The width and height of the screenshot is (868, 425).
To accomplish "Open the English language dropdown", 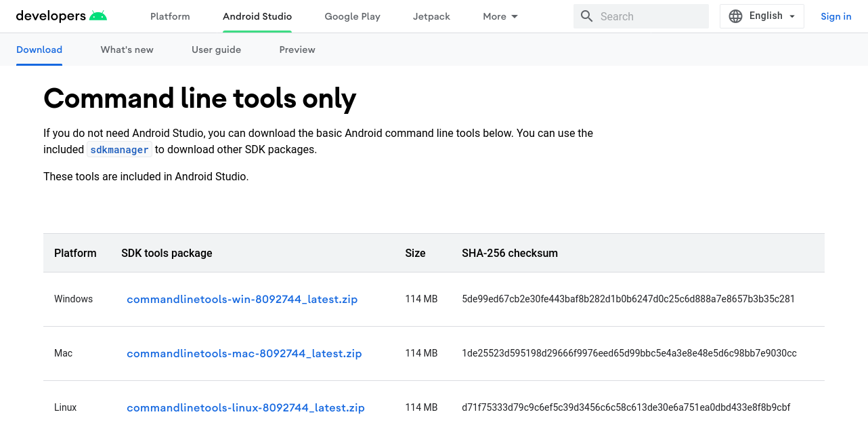I will [762, 16].
